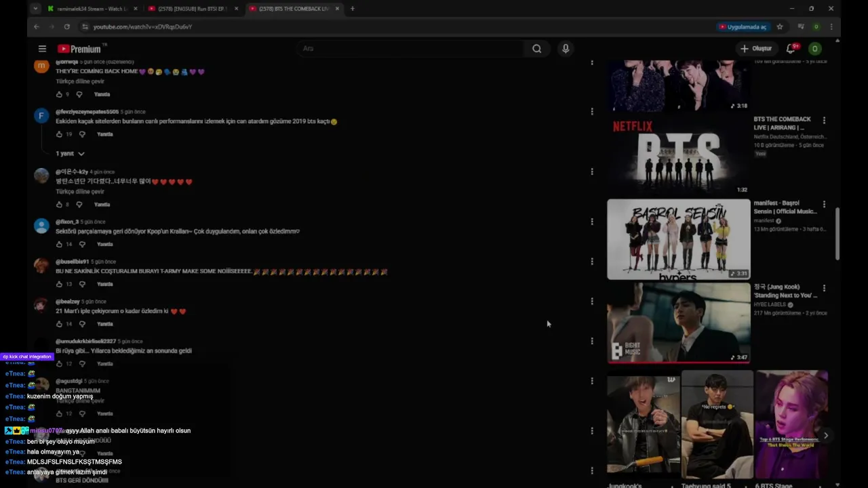This screenshot has height=488, width=868.
Task: Like the fixon_3 comment
Action: (59, 244)
